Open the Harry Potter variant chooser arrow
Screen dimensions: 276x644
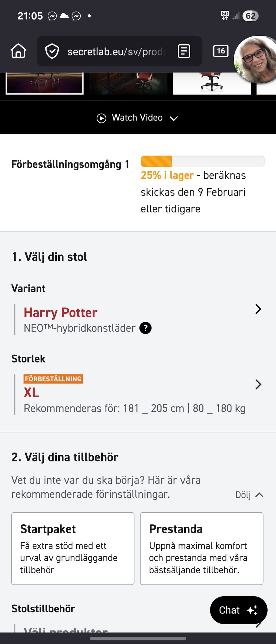(258, 309)
